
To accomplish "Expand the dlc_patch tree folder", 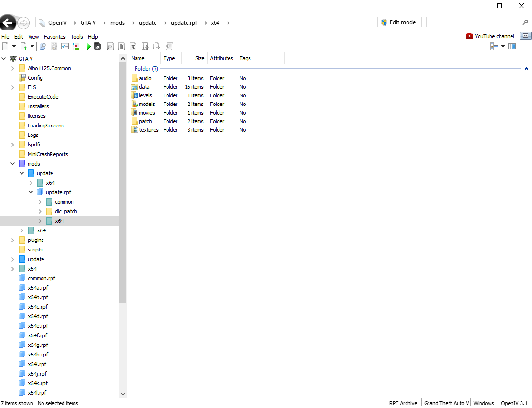I will (40, 211).
